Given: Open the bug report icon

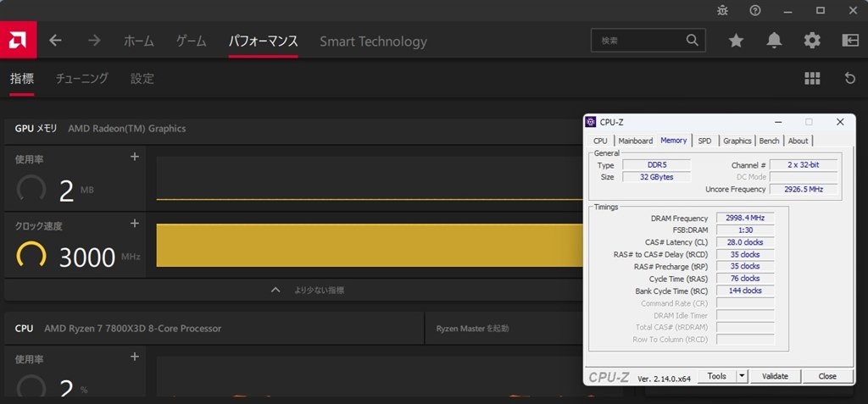Looking at the screenshot, I should [722, 10].
